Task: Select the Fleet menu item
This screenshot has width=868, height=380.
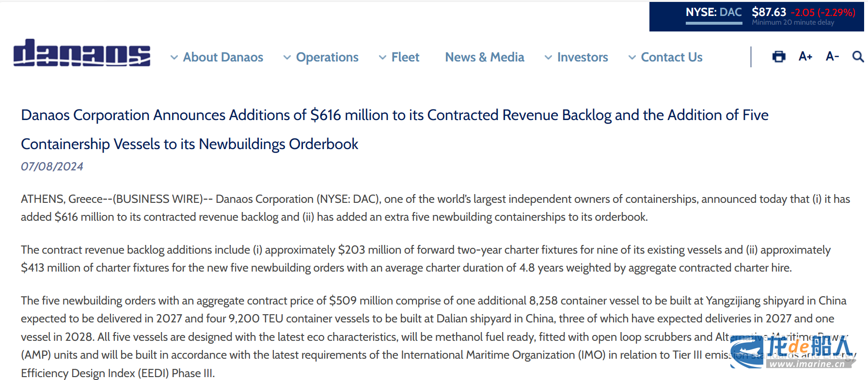Action: click(x=405, y=57)
